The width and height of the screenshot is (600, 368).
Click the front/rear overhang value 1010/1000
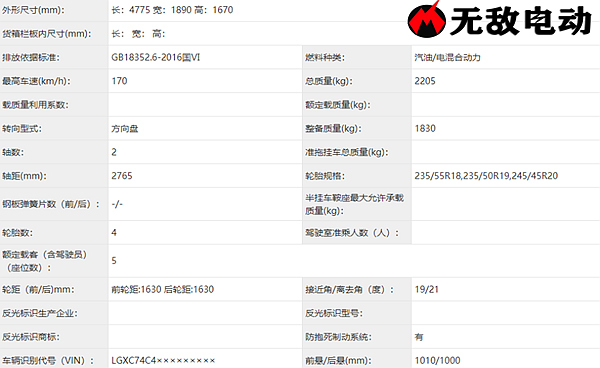pos(437,360)
